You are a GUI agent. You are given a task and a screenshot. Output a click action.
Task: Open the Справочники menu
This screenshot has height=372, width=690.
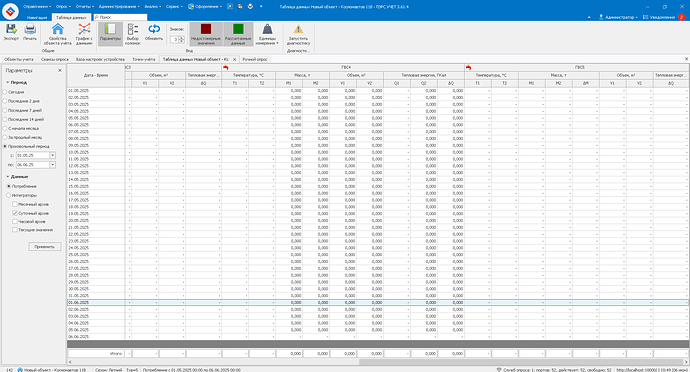[37, 7]
